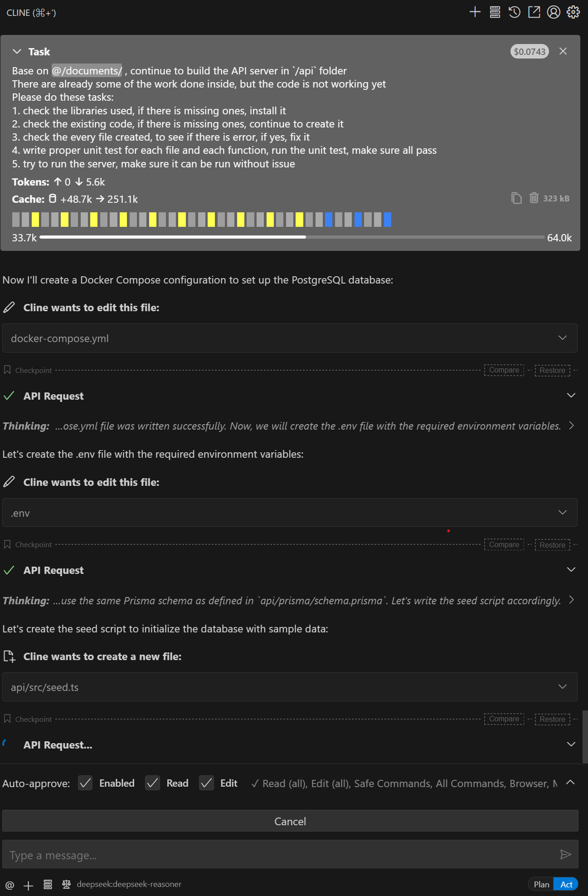The height and width of the screenshot is (896, 588).
Task: Switch to Plan mode
Action: click(541, 884)
